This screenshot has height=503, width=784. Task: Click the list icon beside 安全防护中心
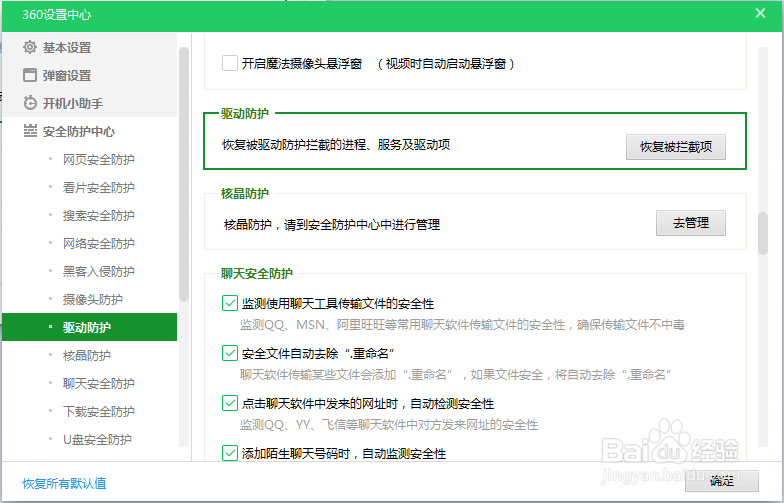pyautogui.click(x=30, y=131)
